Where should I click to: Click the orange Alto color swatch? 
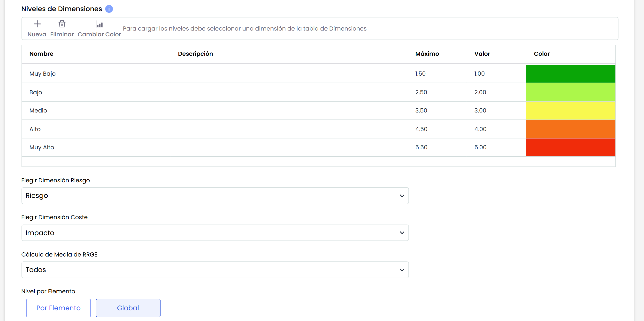click(x=570, y=129)
